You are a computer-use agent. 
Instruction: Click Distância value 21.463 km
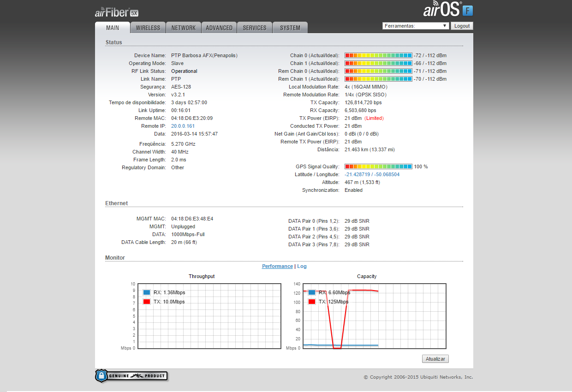pos(369,149)
